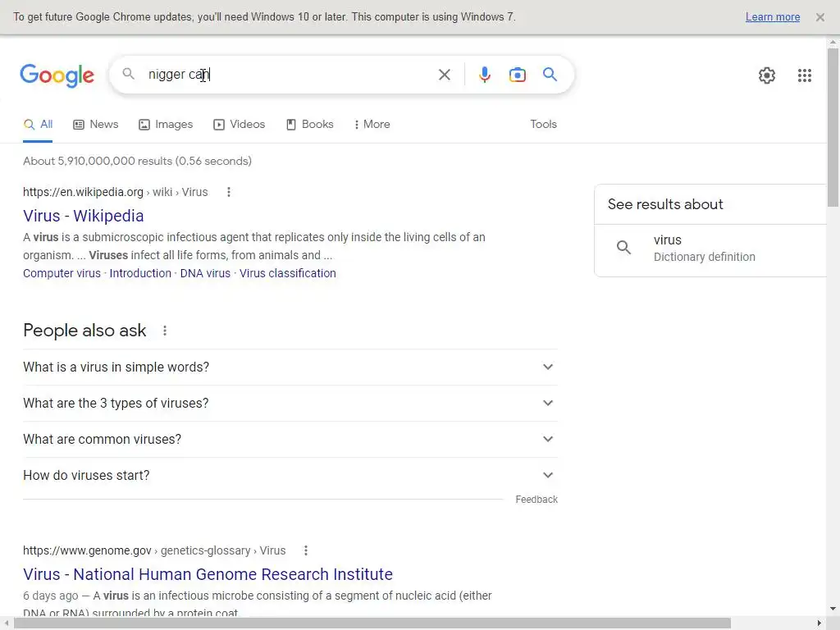Click the 'About 5,910,000,000 results' text

[x=137, y=162]
